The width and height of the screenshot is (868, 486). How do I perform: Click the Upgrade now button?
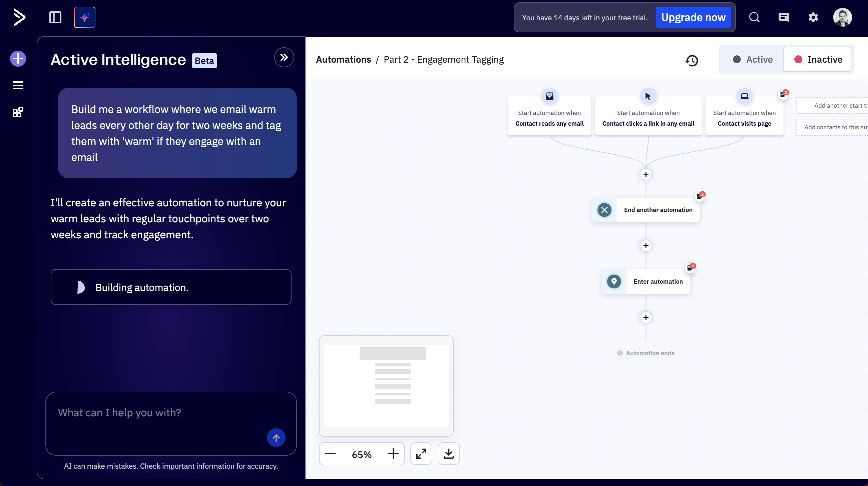pos(694,17)
